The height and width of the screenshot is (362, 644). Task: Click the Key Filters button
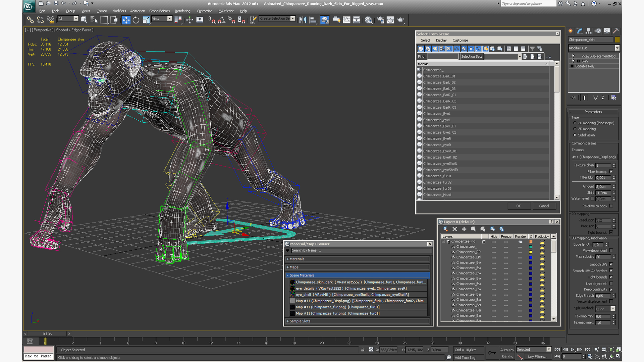tap(538, 357)
